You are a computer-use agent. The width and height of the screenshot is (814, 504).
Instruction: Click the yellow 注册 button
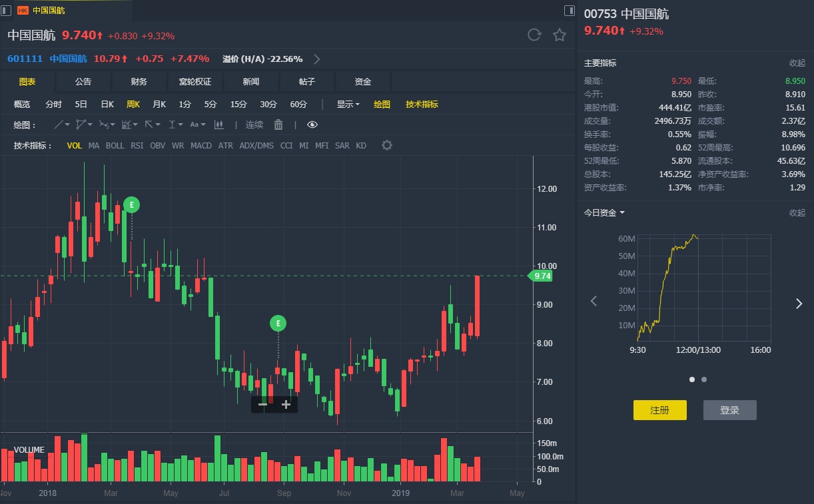coord(659,410)
